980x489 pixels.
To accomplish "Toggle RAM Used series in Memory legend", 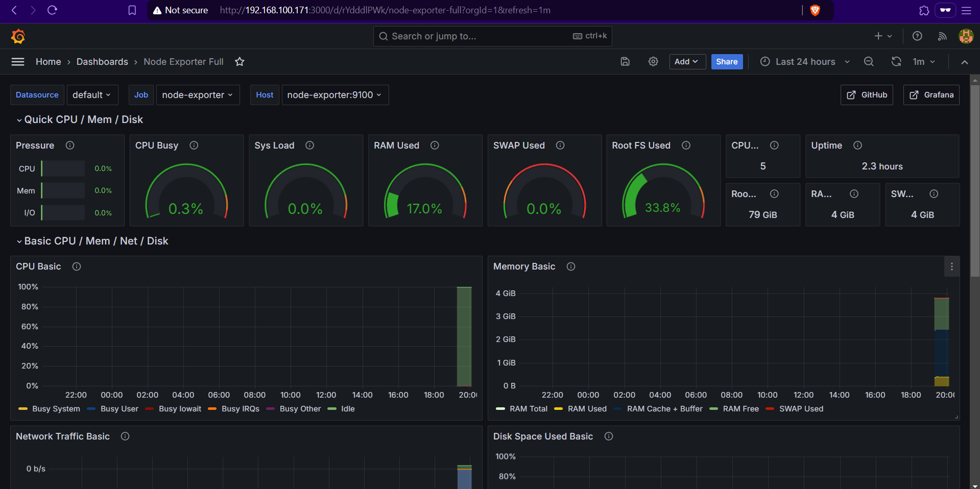I will click(x=587, y=409).
